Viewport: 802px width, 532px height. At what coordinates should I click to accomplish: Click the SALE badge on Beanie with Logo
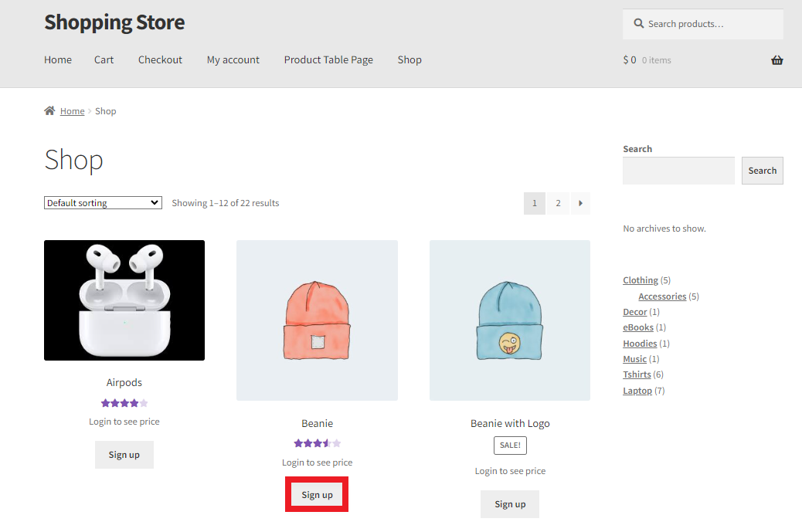pos(510,445)
